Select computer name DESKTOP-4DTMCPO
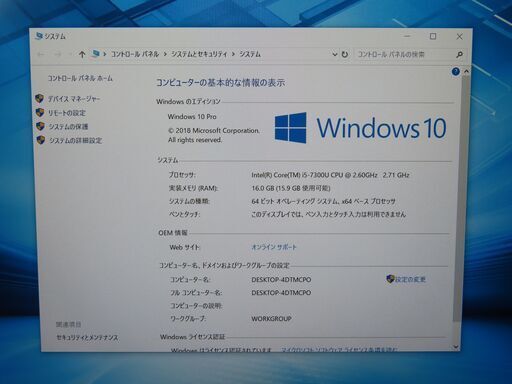The image size is (512, 384). coord(281,280)
